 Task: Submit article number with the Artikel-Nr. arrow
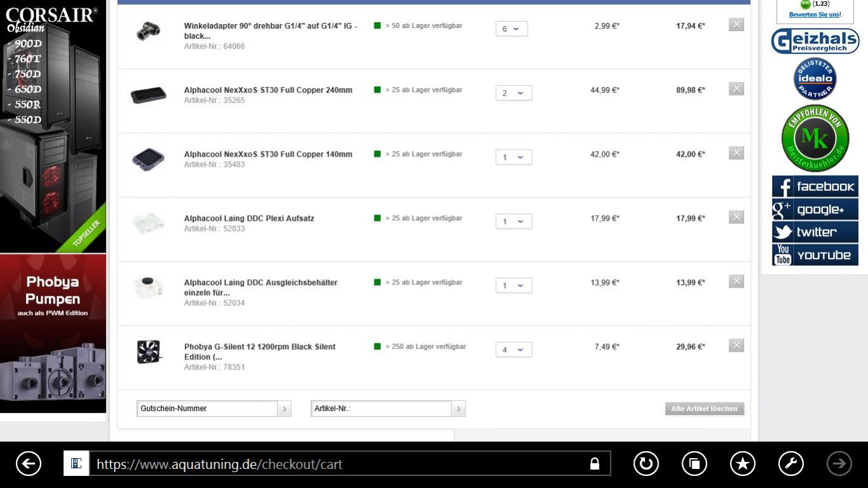click(458, 408)
